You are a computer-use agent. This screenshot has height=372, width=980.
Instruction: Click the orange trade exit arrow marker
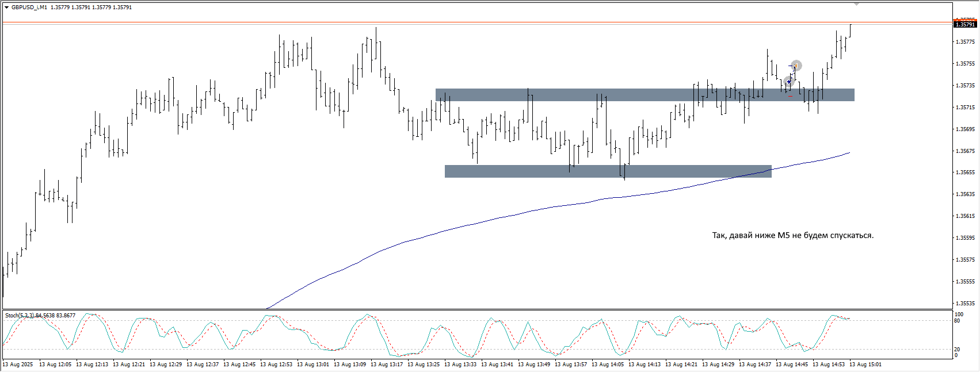[796, 66]
